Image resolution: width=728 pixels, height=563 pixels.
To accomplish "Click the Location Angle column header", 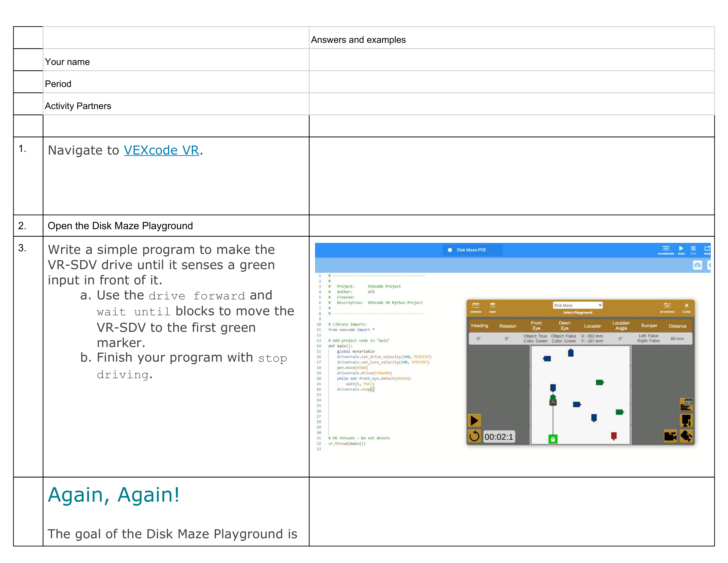I will coord(621,325).
